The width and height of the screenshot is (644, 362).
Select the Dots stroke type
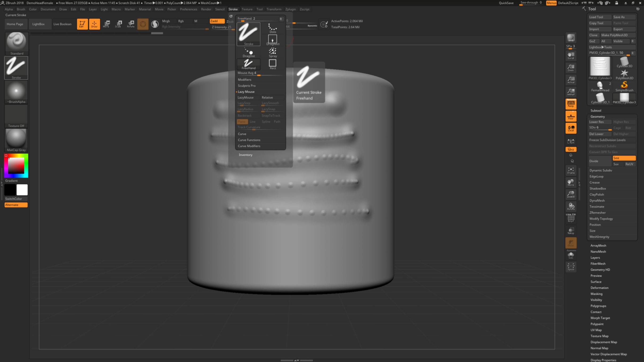point(272,28)
